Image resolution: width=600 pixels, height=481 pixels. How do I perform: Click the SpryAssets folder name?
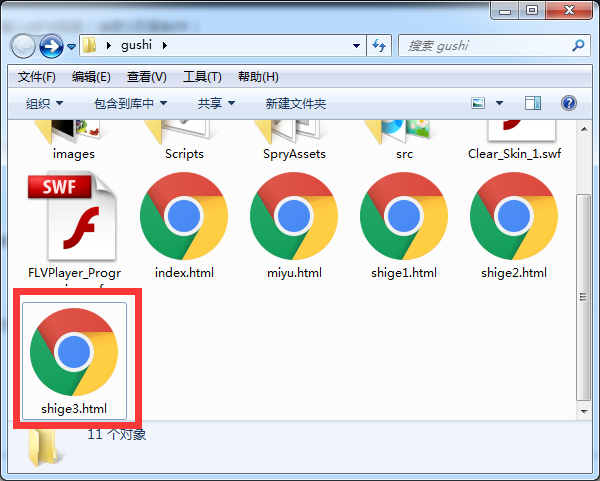point(294,154)
